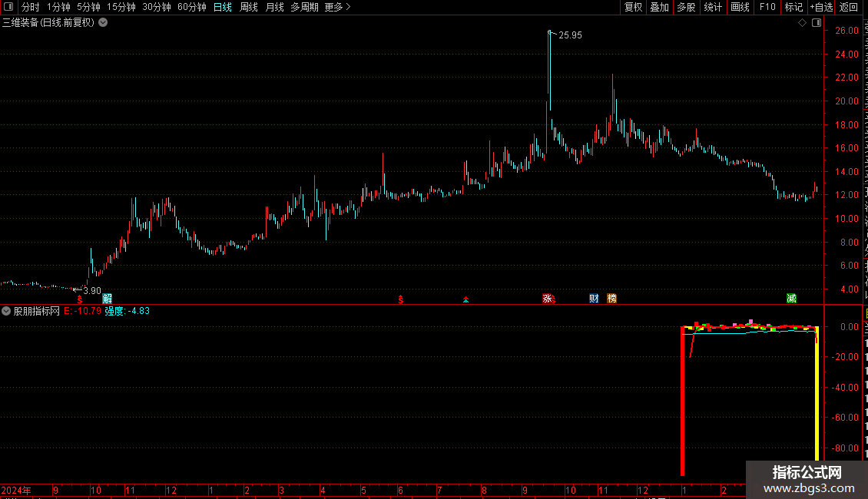Click the red S marker near September 2024

[80, 299]
